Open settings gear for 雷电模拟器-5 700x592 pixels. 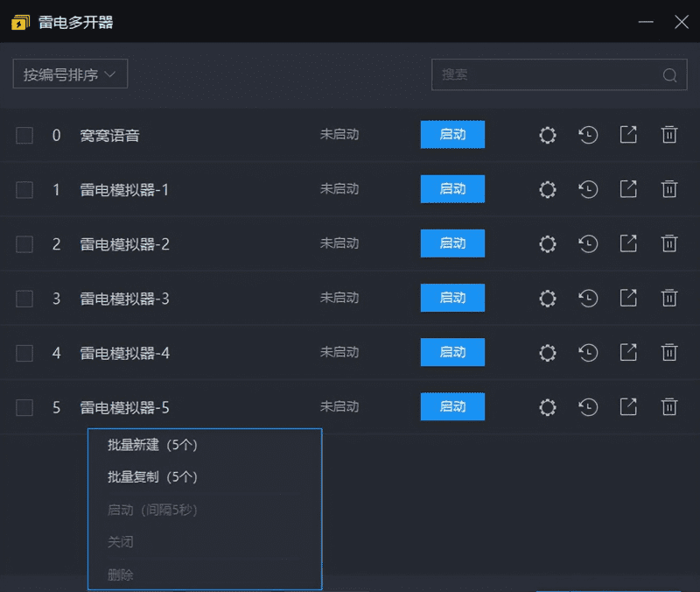pyautogui.click(x=547, y=406)
